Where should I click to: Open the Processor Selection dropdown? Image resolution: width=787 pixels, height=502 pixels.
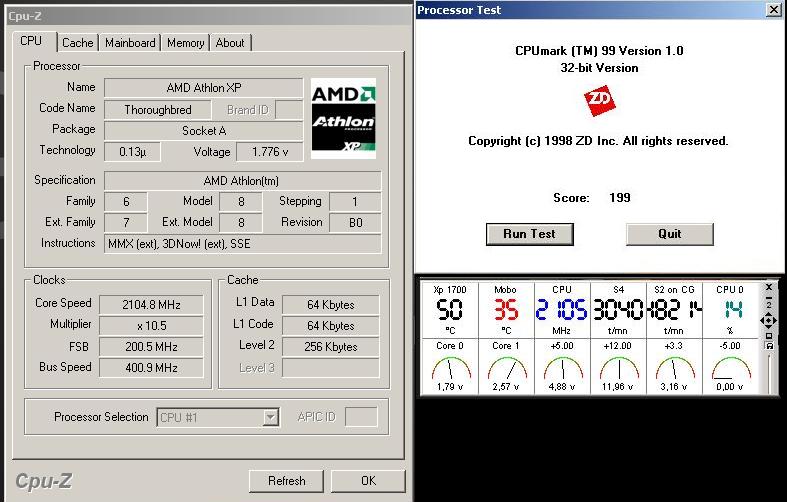click(270, 417)
